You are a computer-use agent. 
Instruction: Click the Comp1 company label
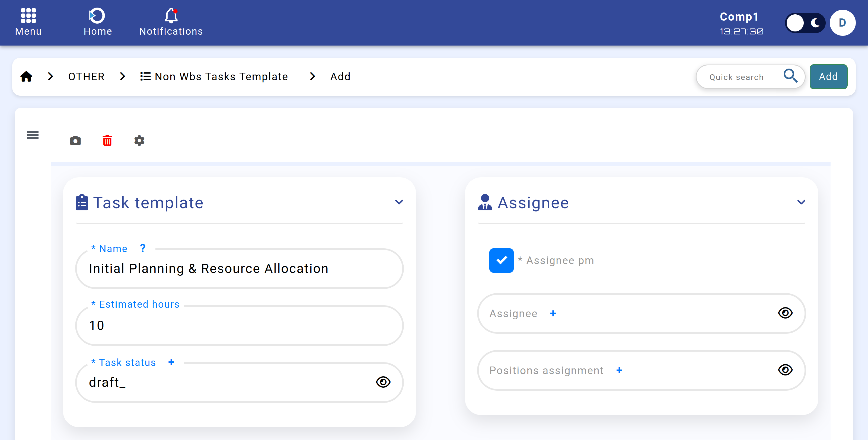click(x=739, y=17)
